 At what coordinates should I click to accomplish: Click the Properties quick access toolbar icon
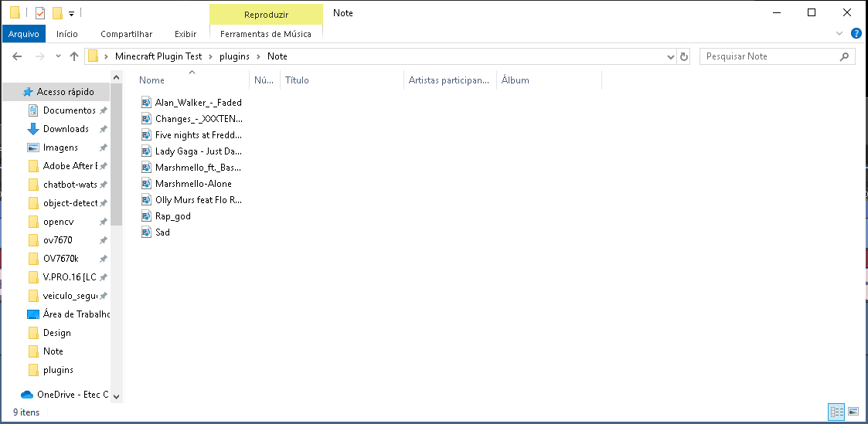(40, 12)
